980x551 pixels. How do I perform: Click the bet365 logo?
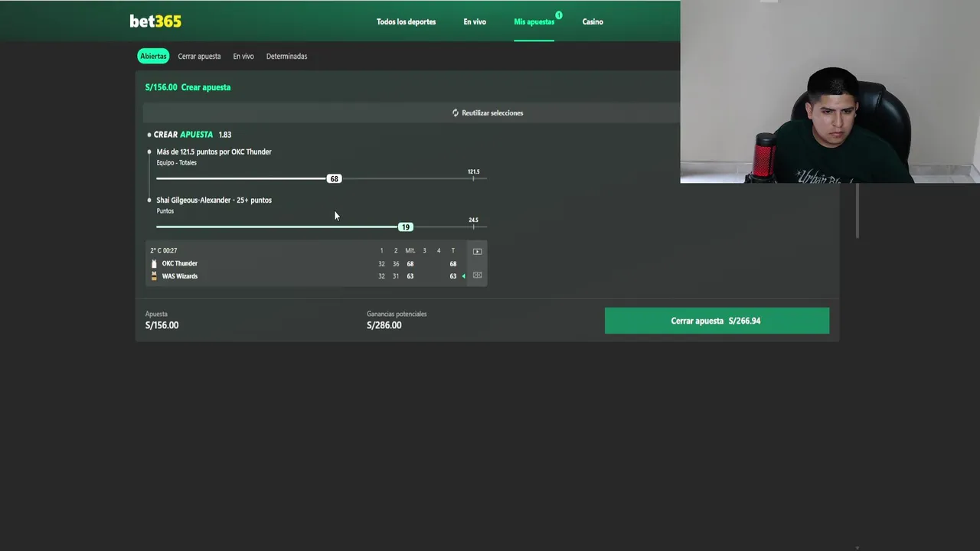tap(155, 21)
